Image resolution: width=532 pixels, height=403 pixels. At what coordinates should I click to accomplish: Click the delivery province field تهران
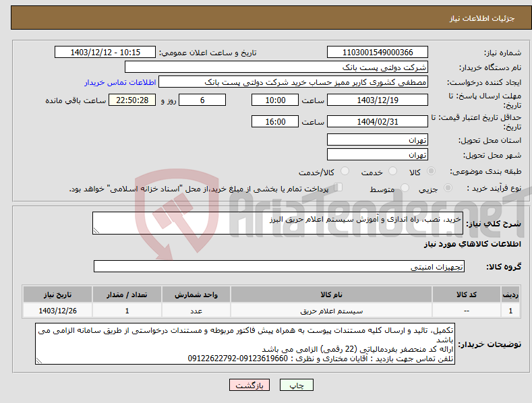pos(378,139)
